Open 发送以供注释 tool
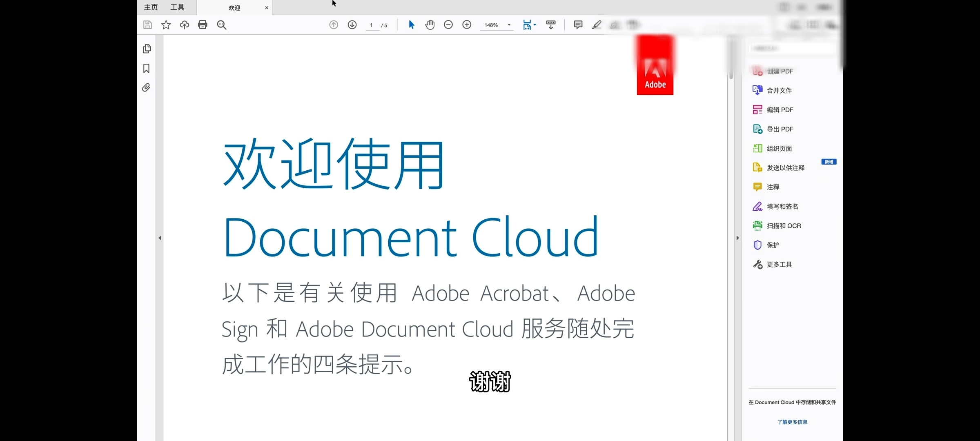The width and height of the screenshot is (980, 441). click(778, 168)
